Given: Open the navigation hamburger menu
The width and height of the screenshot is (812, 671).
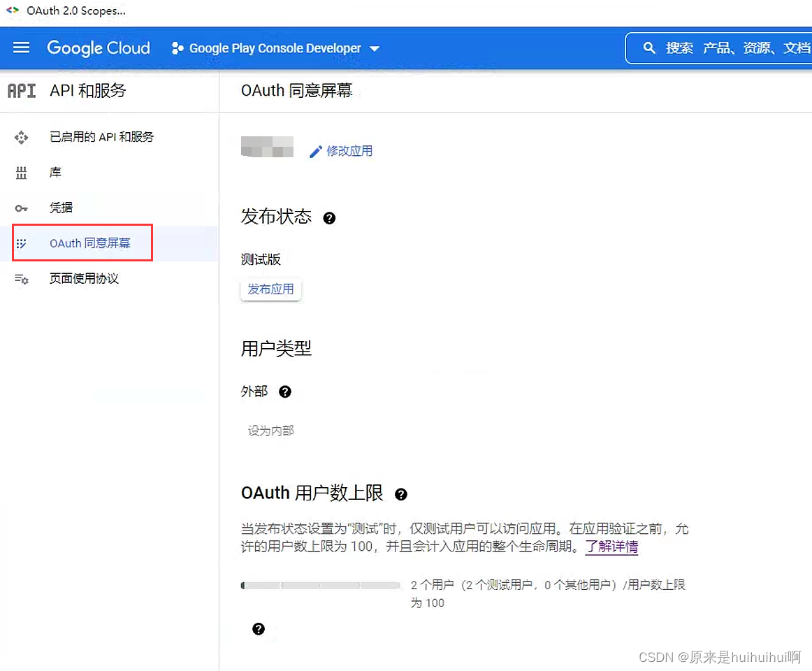Looking at the screenshot, I should point(21,48).
